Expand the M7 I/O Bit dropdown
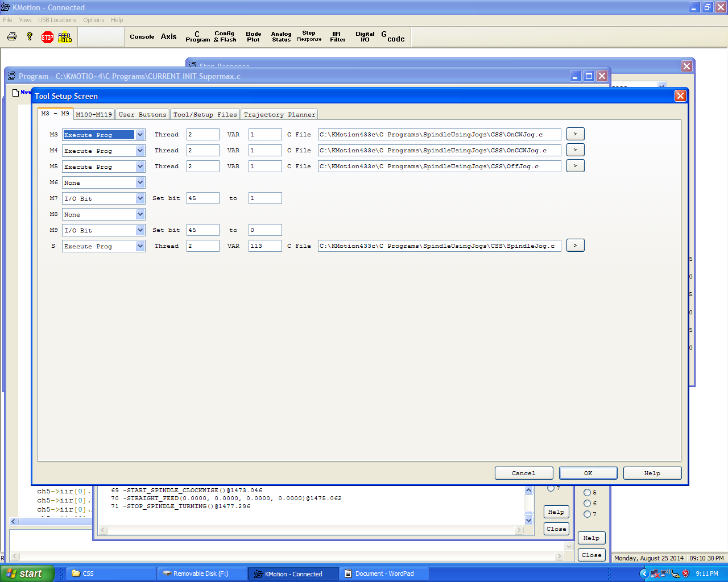Image resolution: width=728 pixels, height=582 pixels. (x=140, y=198)
